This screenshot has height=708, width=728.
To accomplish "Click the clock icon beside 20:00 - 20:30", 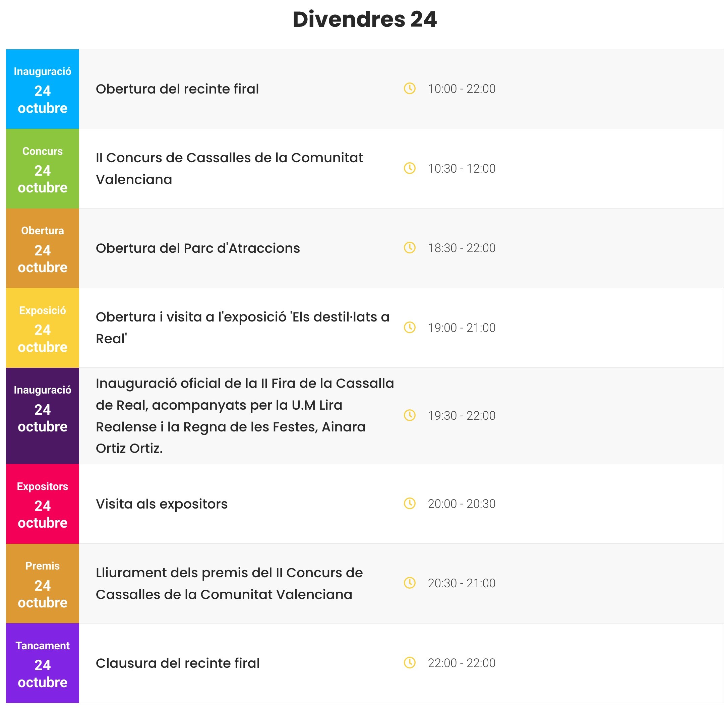I will tap(409, 503).
